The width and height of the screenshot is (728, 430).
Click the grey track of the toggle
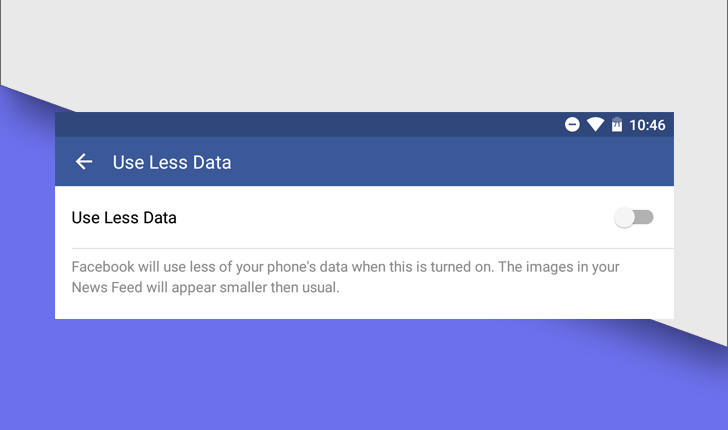(x=645, y=217)
